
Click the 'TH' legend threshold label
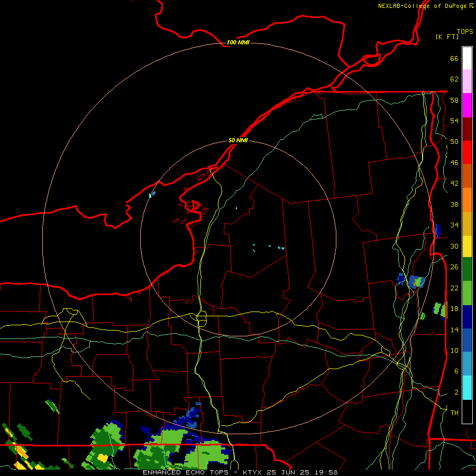click(454, 413)
